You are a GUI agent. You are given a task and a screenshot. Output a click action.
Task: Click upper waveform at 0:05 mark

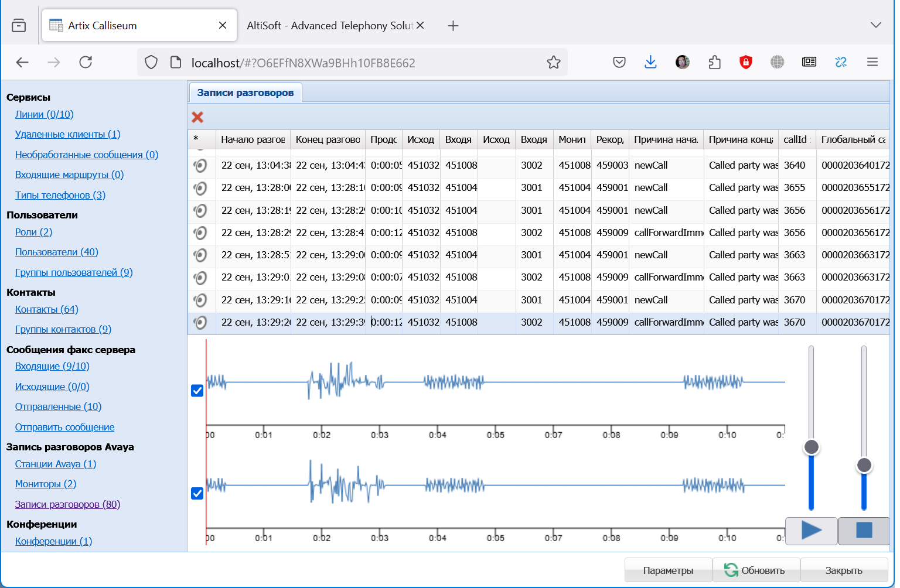tap(496, 382)
